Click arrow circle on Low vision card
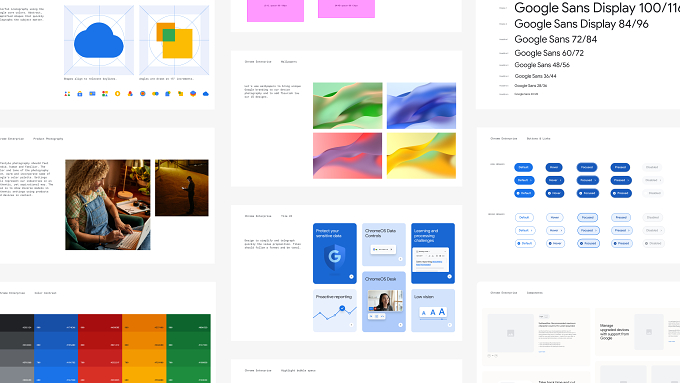 click(x=449, y=325)
